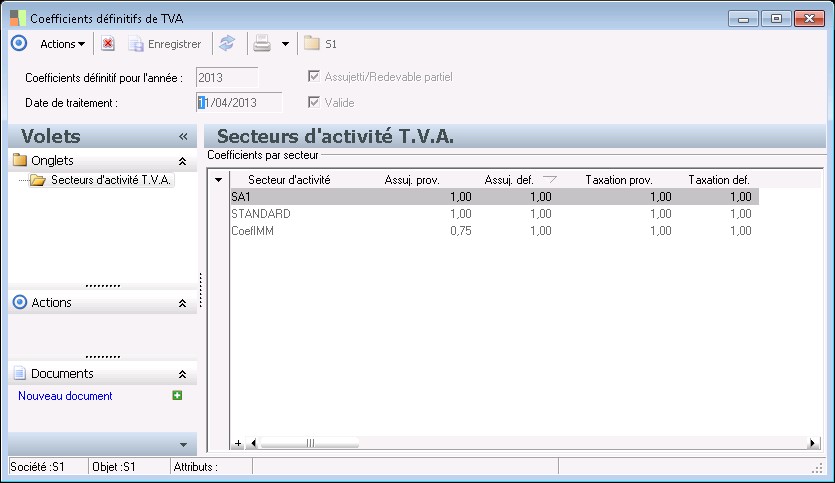Toggle the Assujetti/Redevable partiel checkbox
The image size is (835, 483).
314,77
